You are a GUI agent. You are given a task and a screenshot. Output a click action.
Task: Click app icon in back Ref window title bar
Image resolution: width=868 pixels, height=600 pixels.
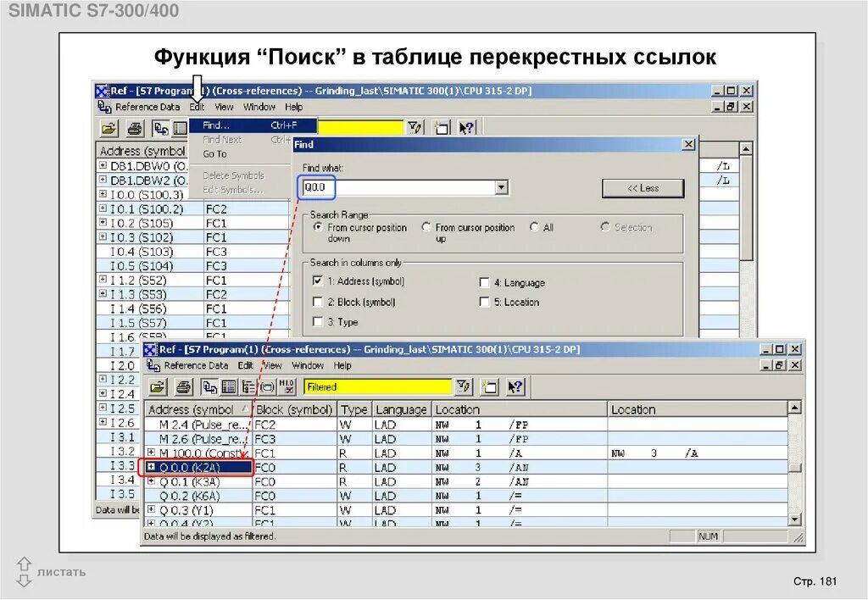click(102, 91)
